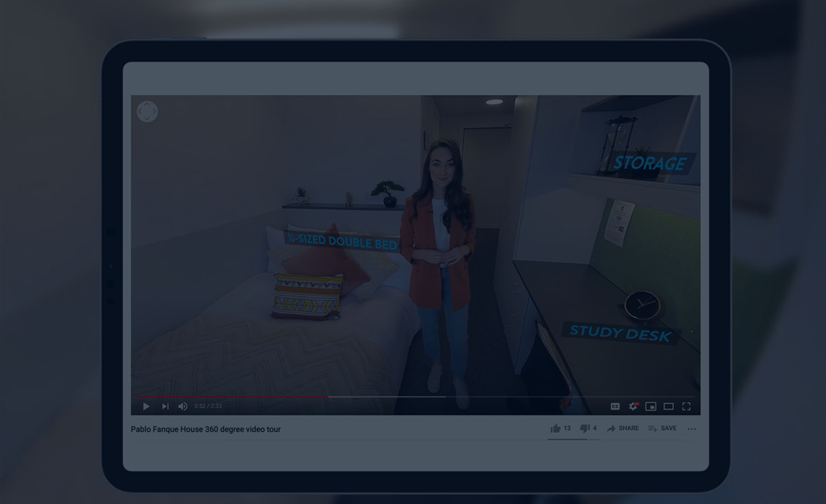Image resolution: width=826 pixels, height=504 pixels.
Task: Switch to miniplayer mode
Action: pyautogui.click(x=651, y=406)
